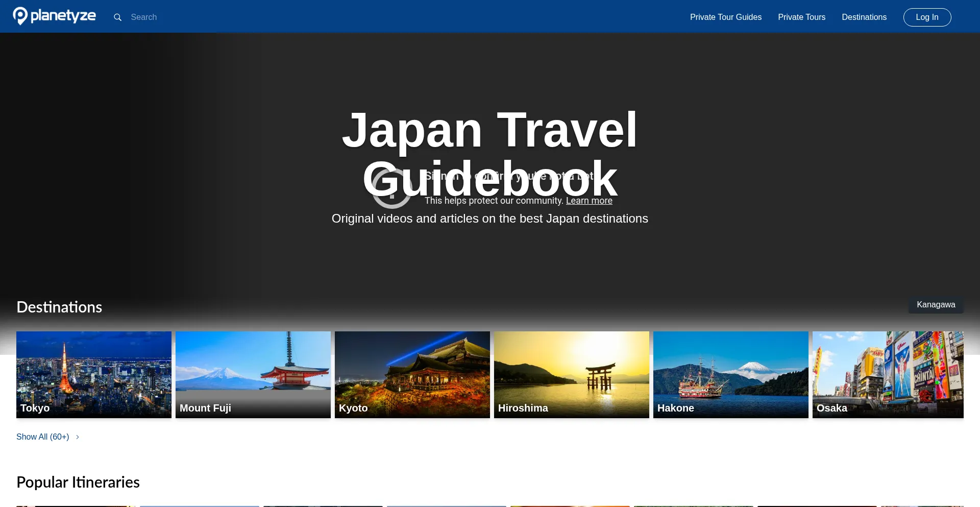The width and height of the screenshot is (980, 507).
Task: Click the Popular Itineraries heading
Action: [x=78, y=482]
